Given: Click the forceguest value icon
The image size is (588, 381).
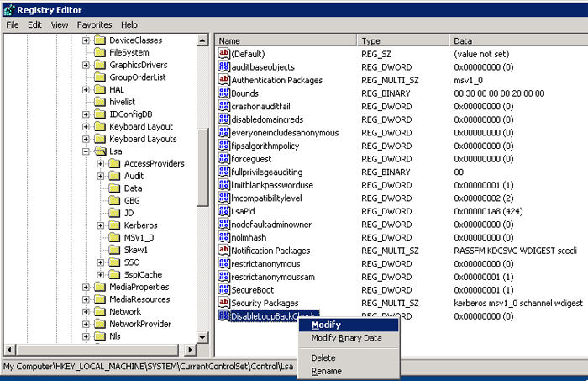Looking at the screenshot, I should (224, 159).
